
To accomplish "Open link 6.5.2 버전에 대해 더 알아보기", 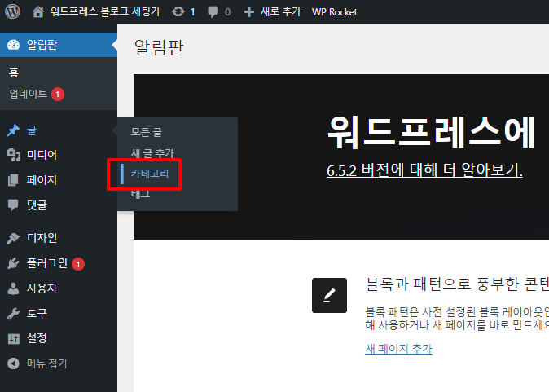I will tap(424, 170).
